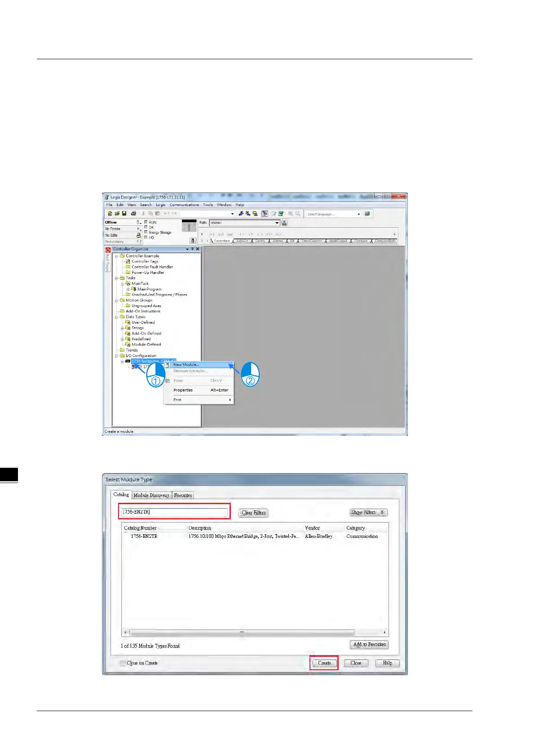Open the Edit menu
This screenshot has width=535, height=756.
click(x=120, y=205)
